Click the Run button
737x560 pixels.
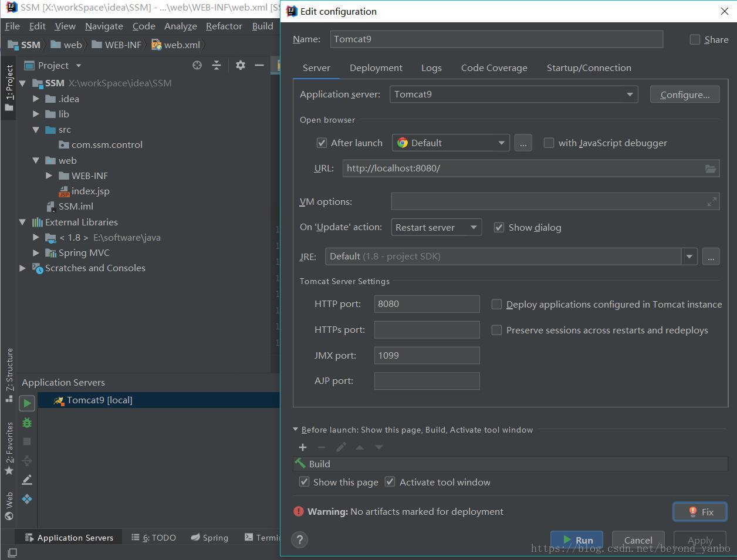coord(577,540)
